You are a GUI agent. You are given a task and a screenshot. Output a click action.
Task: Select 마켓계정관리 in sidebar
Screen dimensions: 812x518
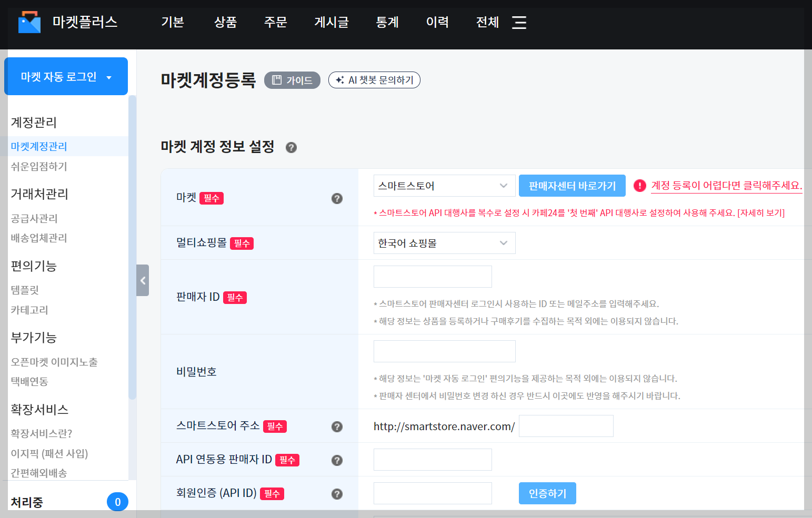(39, 146)
